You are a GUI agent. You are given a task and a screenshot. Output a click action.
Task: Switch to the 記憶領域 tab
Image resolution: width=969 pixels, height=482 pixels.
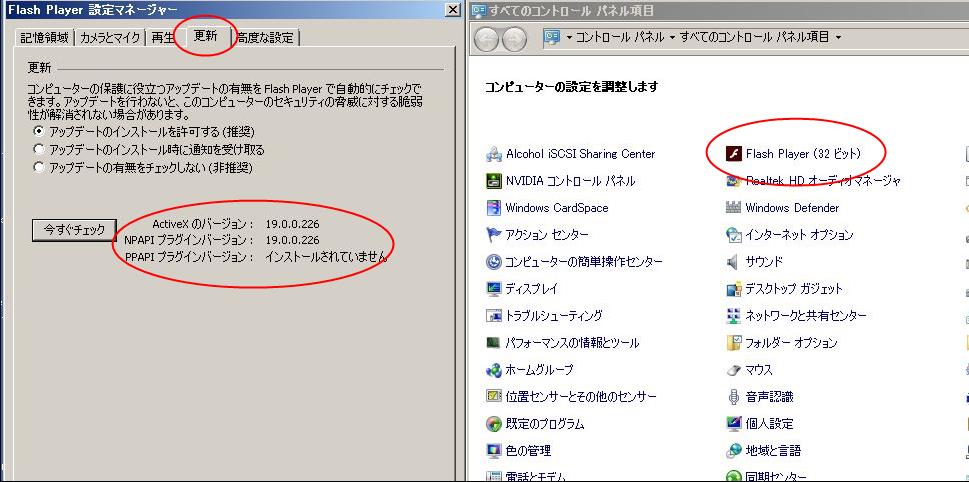click(x=44, y=37)
